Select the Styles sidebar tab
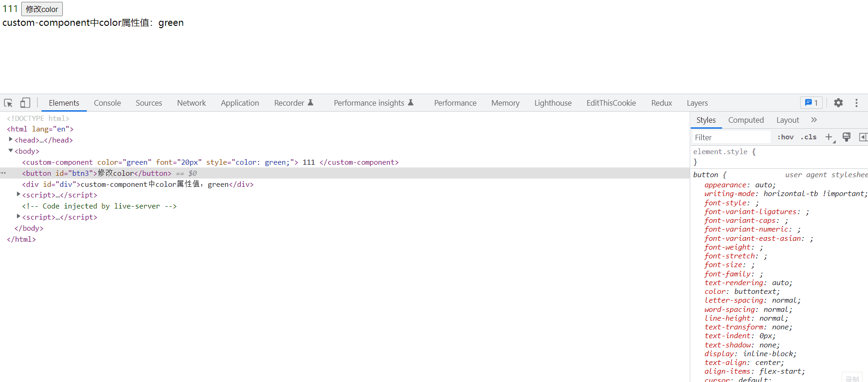Screen dimensions: 868x382 706,120
